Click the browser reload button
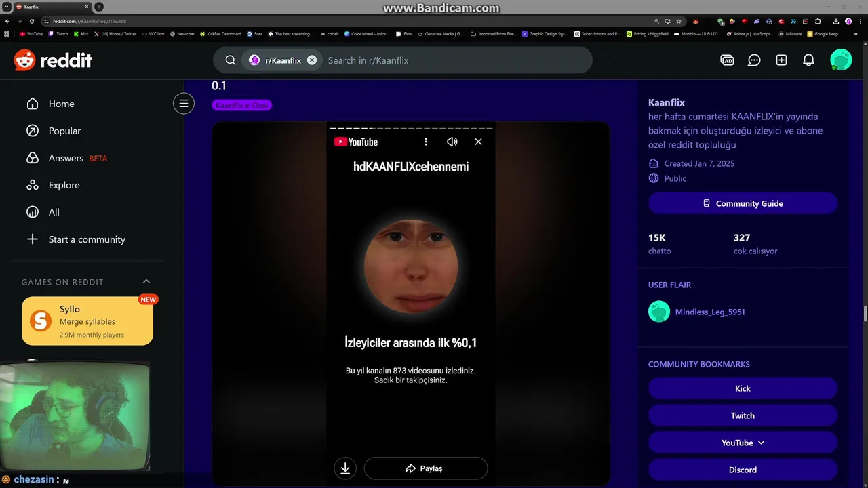 [31, 21]
